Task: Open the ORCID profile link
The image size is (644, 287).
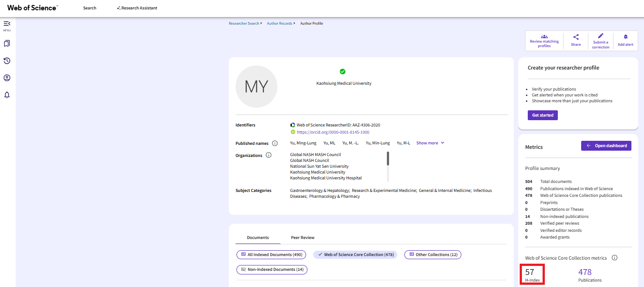Action: 333,132
